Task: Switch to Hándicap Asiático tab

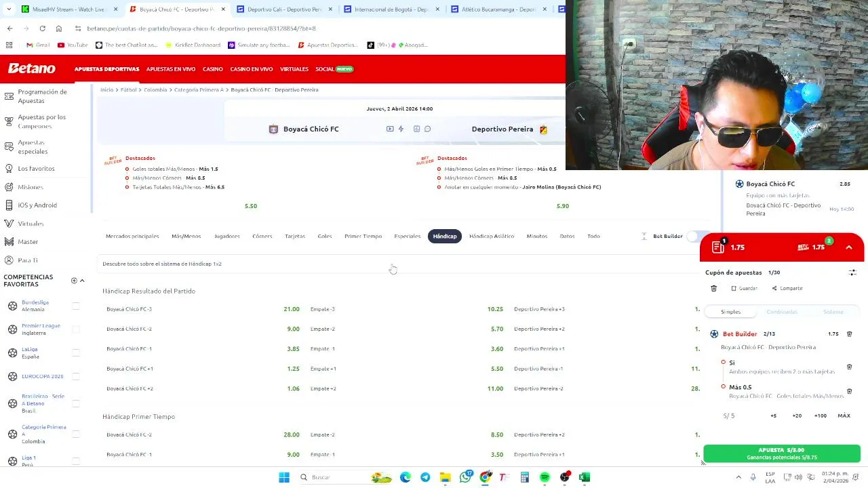Action: [x=492, y=236]
